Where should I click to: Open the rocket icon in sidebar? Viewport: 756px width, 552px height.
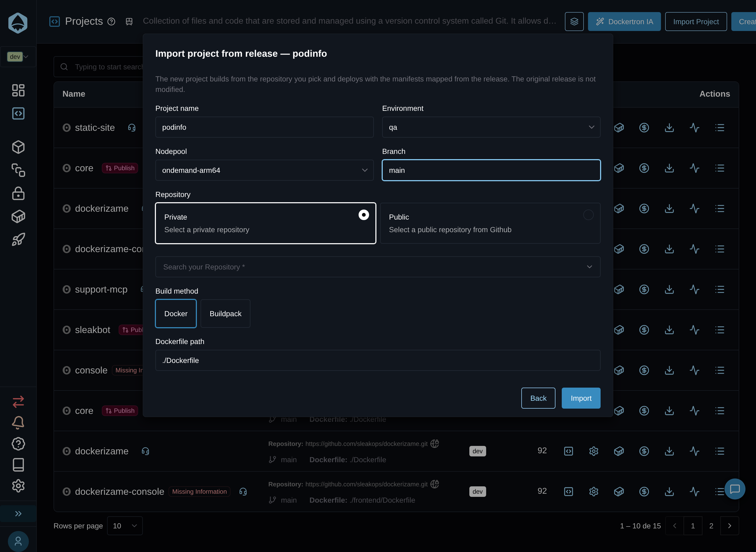[18, 239]
